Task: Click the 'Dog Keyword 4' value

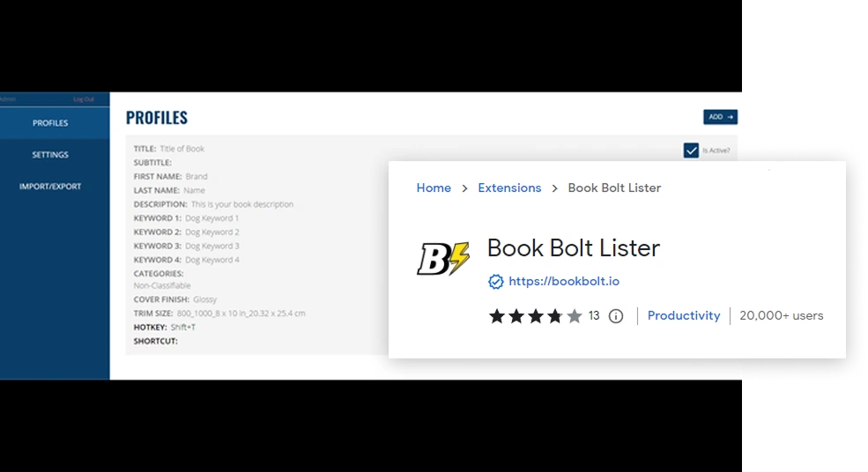Action: 212,260
